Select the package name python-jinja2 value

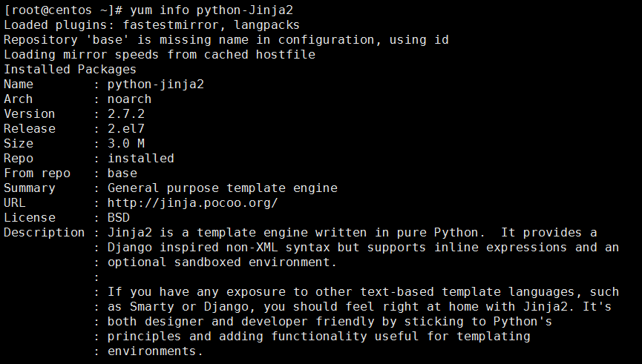pos(156,85)
